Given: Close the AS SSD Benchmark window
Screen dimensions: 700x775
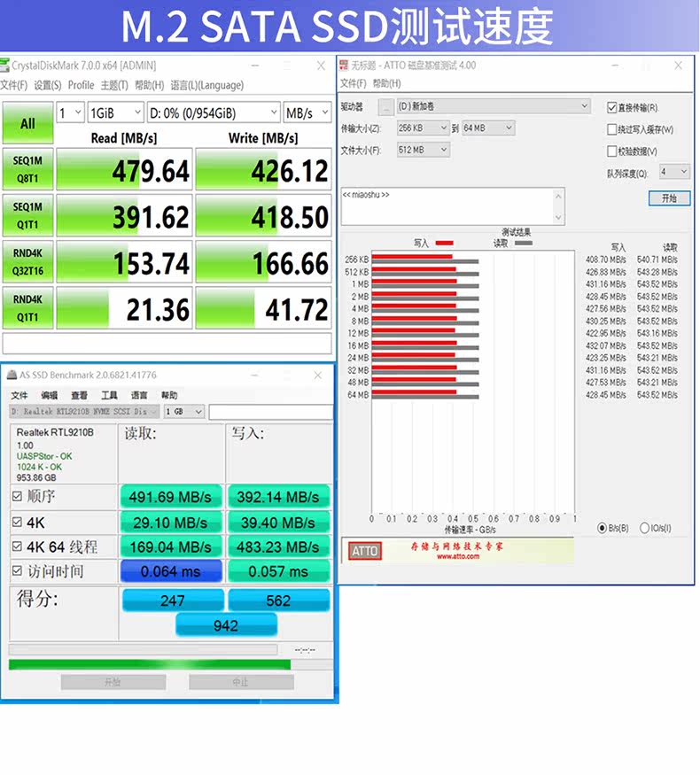Looking at the screenshot, I should point(318,376).
